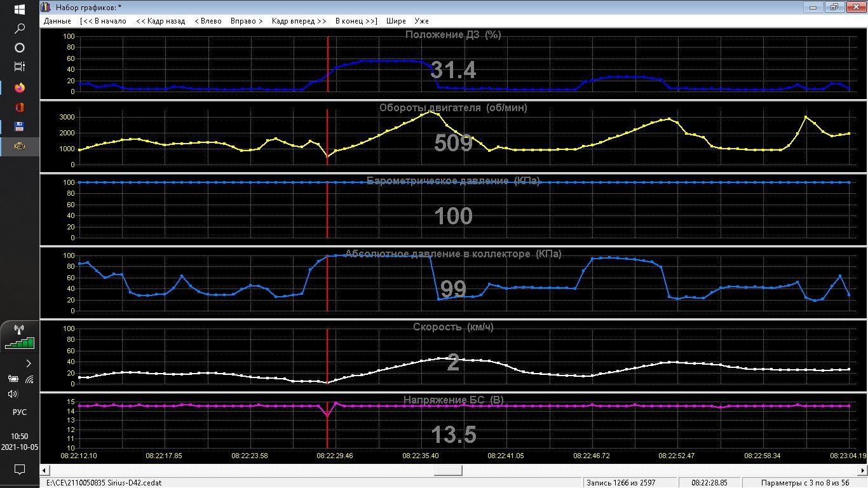Viewport: 868px width, 488px height.
Task: Click the Барометрическое давление graph title
Action: point(453,180)
